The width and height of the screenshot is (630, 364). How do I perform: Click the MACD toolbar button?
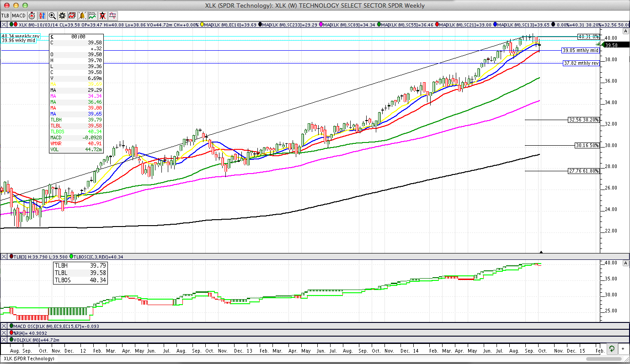pos(19,16)
